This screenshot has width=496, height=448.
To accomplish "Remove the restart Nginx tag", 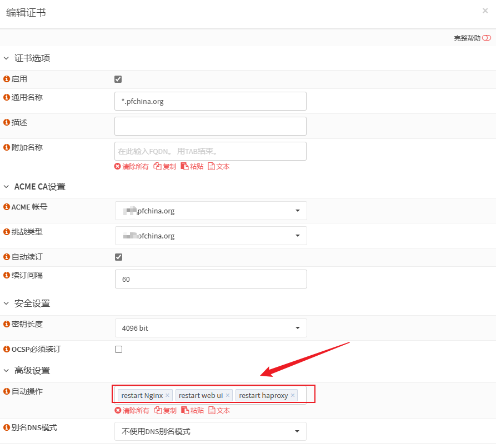I will point(167,396).
